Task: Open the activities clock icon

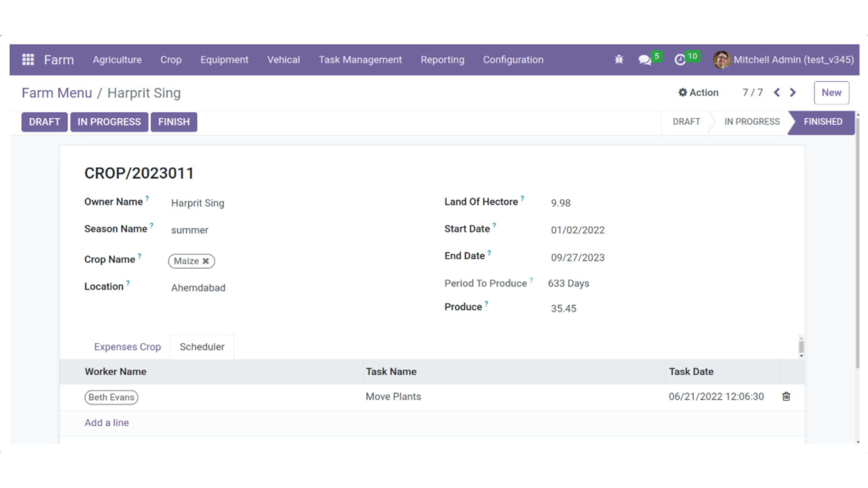Action: 680,60
